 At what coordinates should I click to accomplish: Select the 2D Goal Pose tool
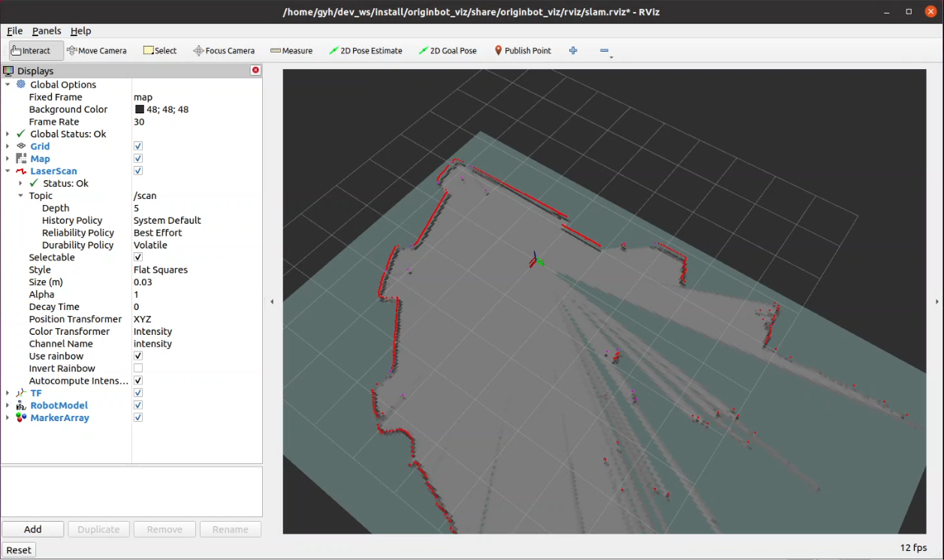tap(448, 51)
